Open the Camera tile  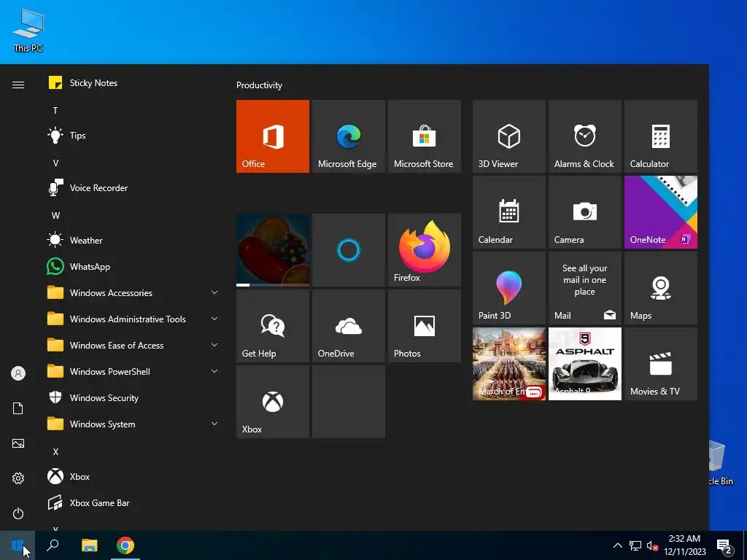point(585,212)
